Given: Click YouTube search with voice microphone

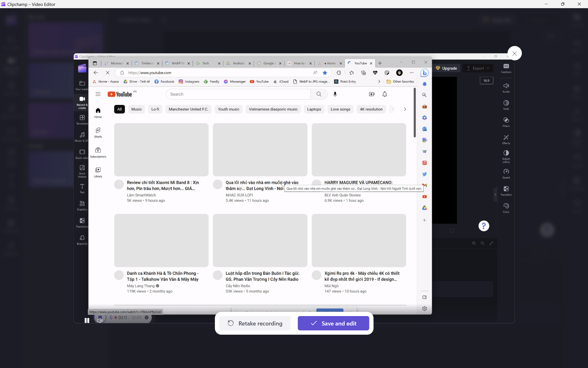Looking at the screenshot, I should point(335,94).
